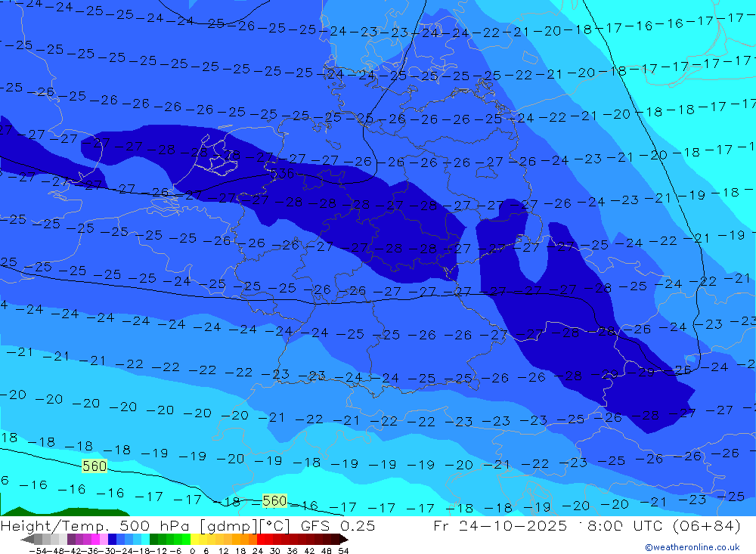Viewport: 756px width, 554px height.
Task: Click the '-54' legend scale value
Action: pyautogui.click(x=38, y=551)
